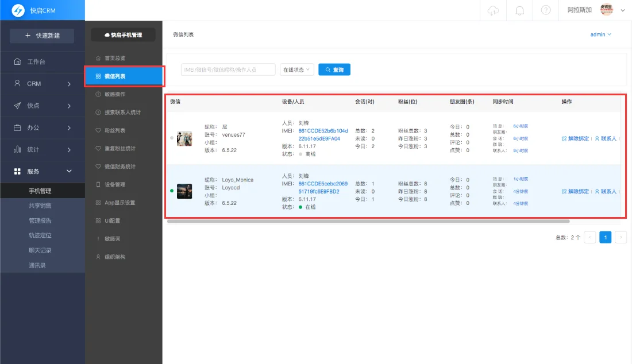632x364 pixels.
Task: Collapse the 服务 sidebar section
Action: pyautogui.click(x=42, y=171)
